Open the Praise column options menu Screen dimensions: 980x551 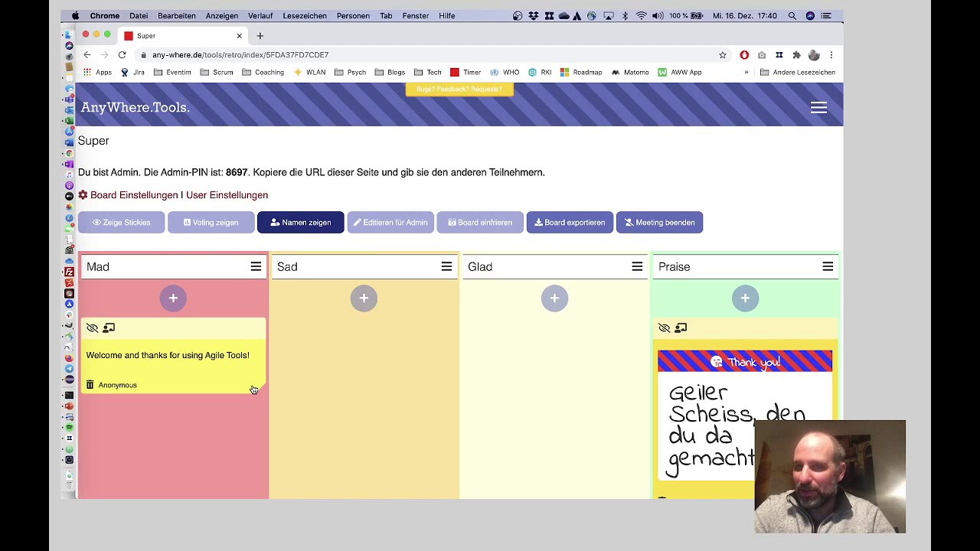click(x=828, y=267)
